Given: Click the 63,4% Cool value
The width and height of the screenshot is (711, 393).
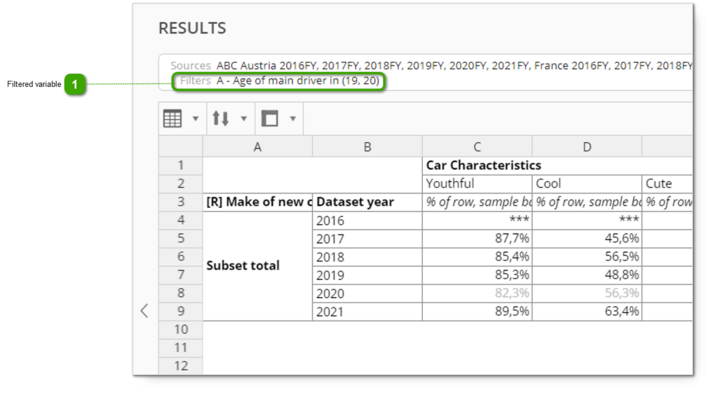Looking at the screenshot, I should point(587,311).
